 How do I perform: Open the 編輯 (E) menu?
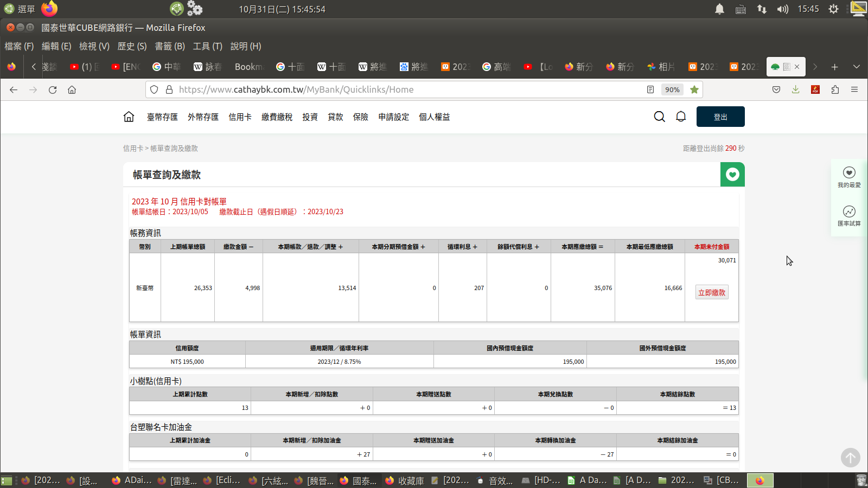[56, 46]
